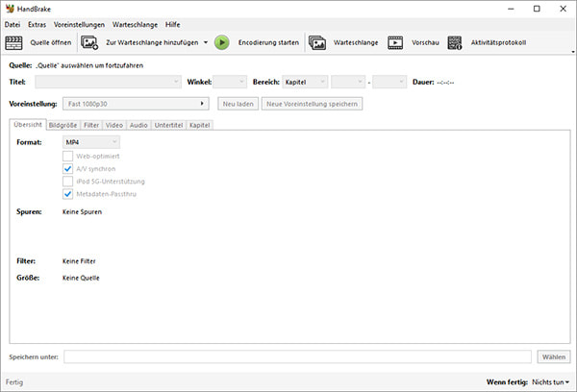The image size is (577, 392).
Task: Open the Wenn fertig Nichts tun dropdown
Action: coord(550,382)
